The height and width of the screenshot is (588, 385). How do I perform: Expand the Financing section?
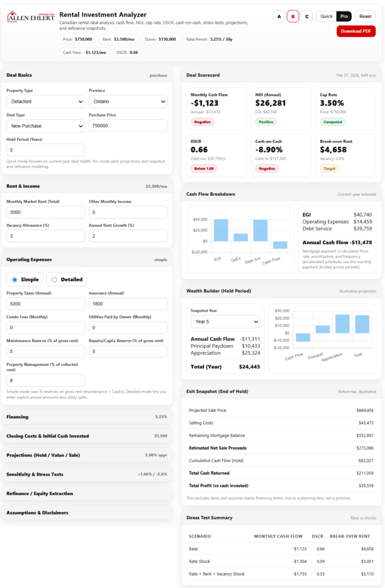[x=87, y=417]
